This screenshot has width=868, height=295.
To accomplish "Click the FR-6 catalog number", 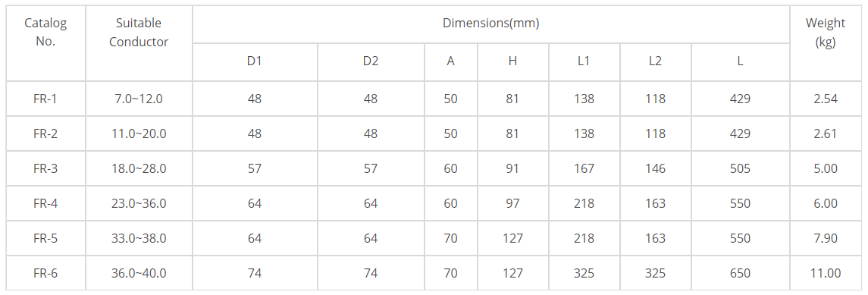I will point(45,274).
